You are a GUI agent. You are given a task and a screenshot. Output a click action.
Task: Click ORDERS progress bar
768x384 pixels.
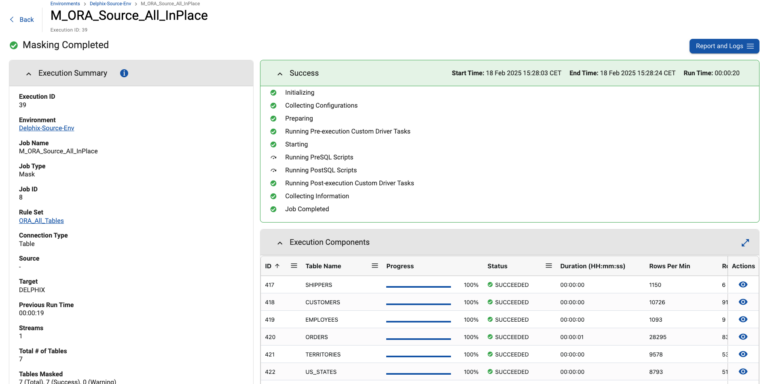pyautogui.click(x=418, y=339)
